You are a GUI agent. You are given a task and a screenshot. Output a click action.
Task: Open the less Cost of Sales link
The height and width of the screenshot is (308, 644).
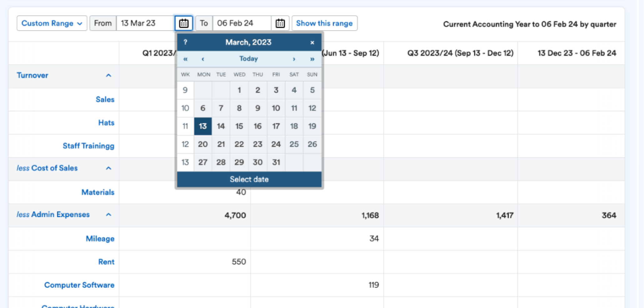[x=47, y=168]
